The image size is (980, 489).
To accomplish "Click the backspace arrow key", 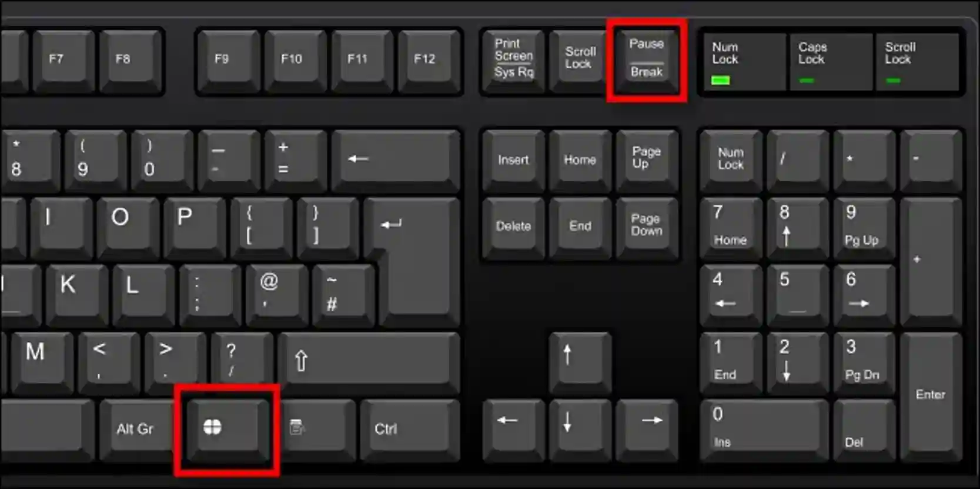I will point(396,161).
